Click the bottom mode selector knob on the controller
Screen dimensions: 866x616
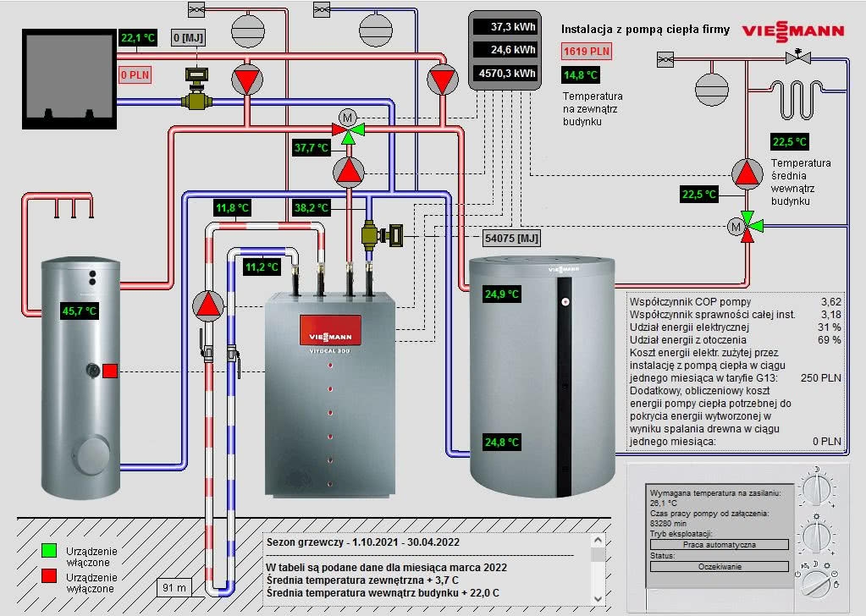click(x=816, y=582)
